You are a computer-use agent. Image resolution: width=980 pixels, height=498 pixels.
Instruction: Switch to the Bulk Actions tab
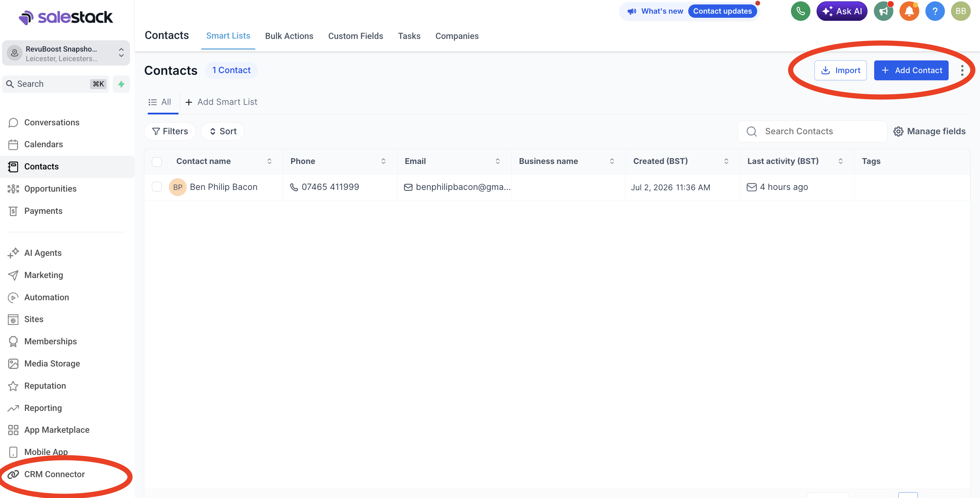point(289,36)
